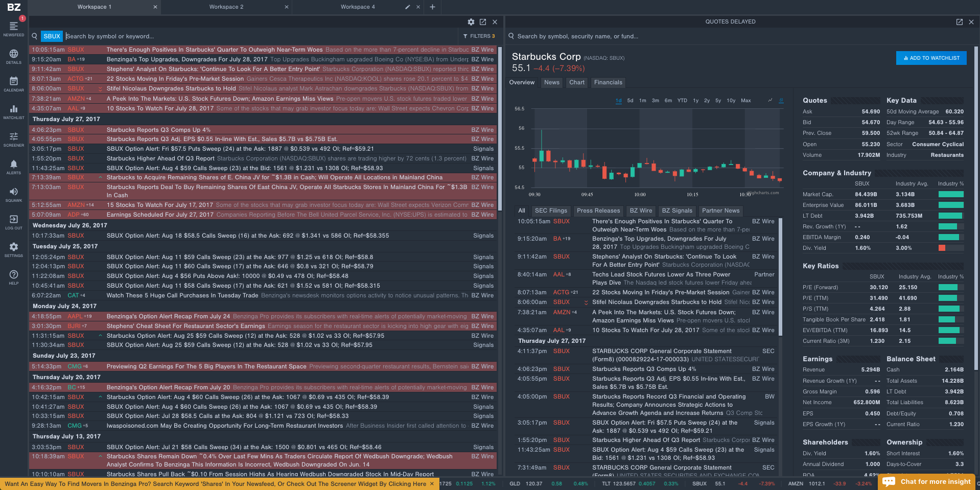Filter details news by SEC Filings
This screenshot has height=490, width=980.
(551, 211)
